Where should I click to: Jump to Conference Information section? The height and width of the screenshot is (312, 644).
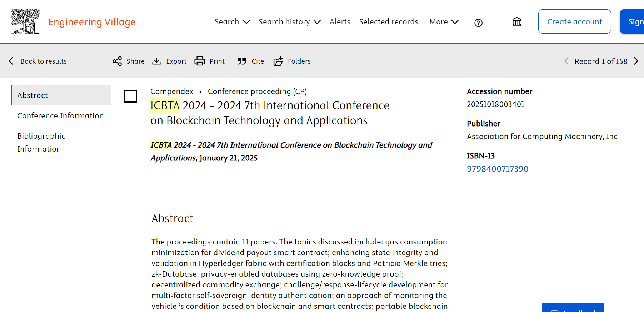pos(60,116)
